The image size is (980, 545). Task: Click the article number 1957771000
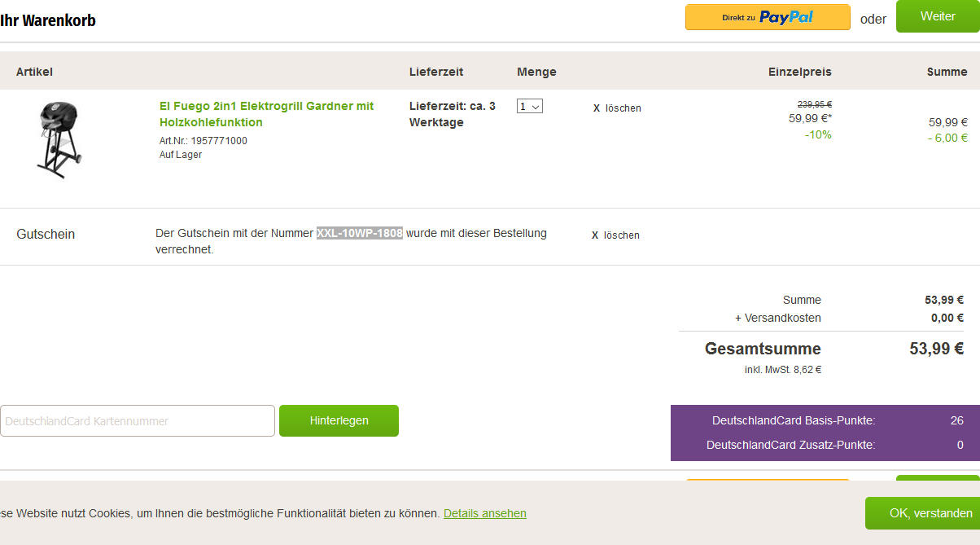pyautogui.click(x=219, y=141)
